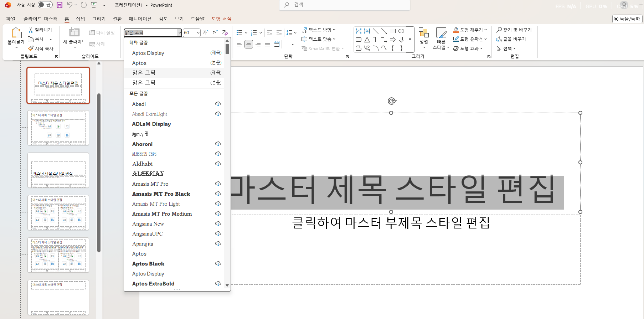Click the rotation handle above title box

392,101
